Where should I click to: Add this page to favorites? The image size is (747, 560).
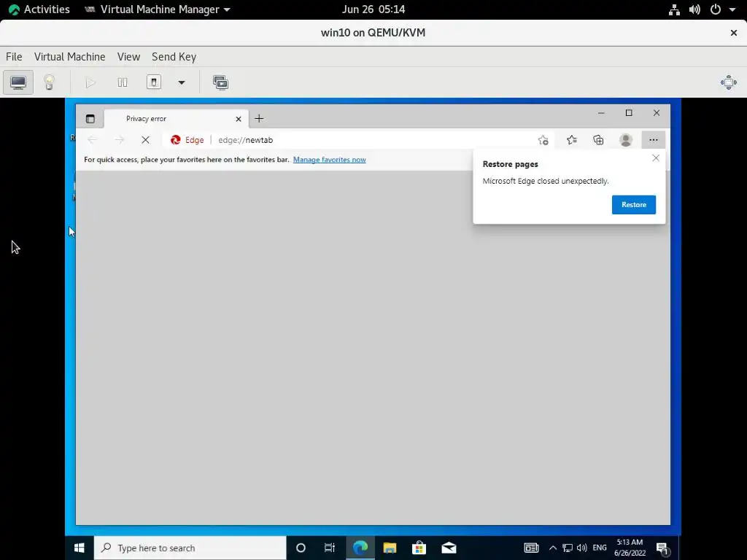point(543,140)
